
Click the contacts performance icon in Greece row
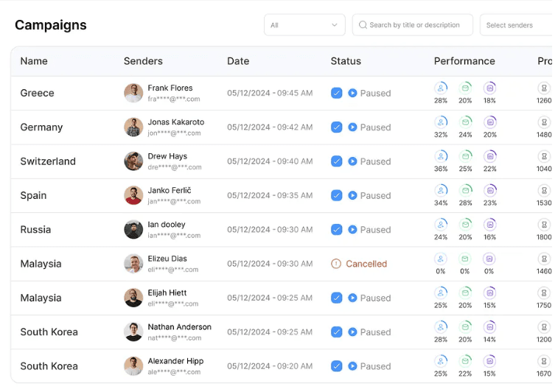pos(441,88)
